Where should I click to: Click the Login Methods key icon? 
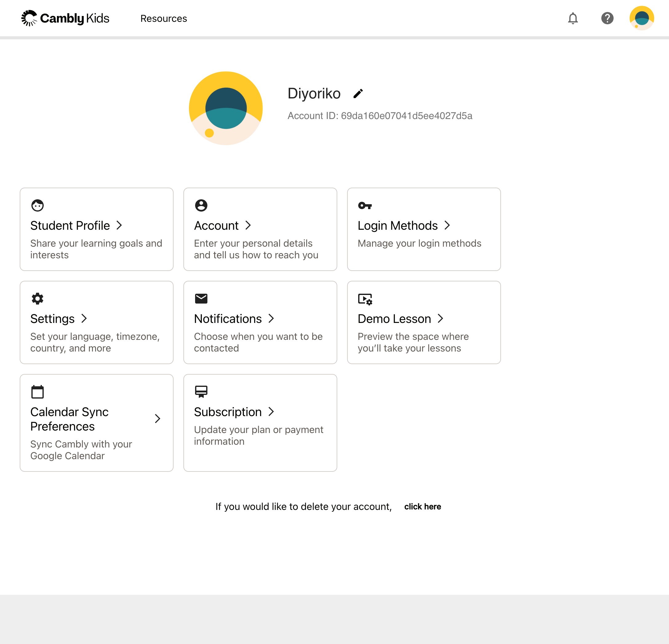(365, 205)
